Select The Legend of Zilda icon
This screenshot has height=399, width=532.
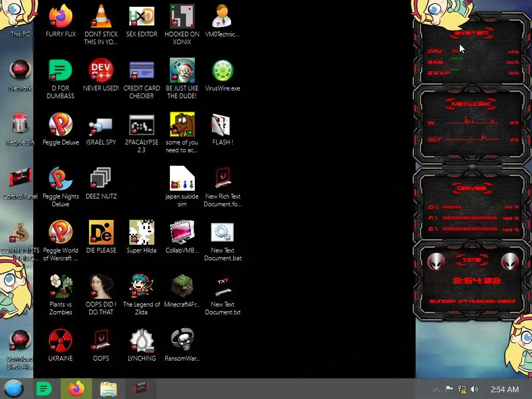click(x=141, y=295)
